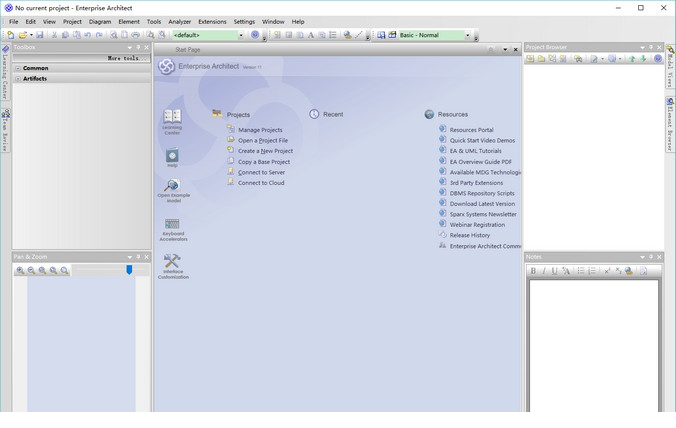Click Italic button in Notes toolbar
Screen dimensions: 676x428
544,271
